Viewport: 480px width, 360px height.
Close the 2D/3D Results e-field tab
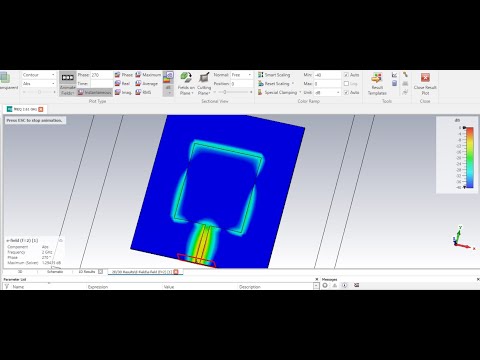tap(176, 272)
